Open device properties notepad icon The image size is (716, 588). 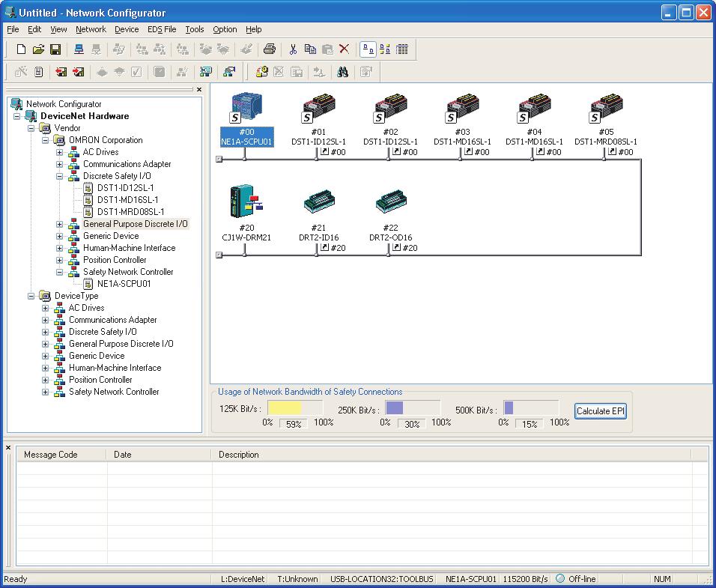click(38, 72)
